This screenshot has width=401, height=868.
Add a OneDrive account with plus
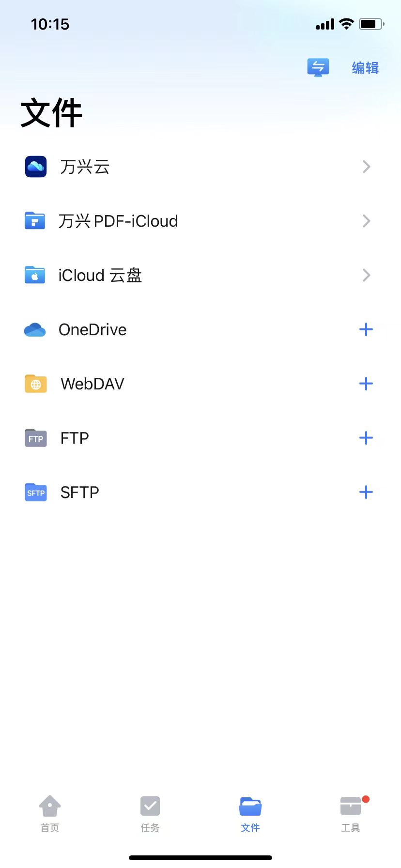[x=366, y=330]
